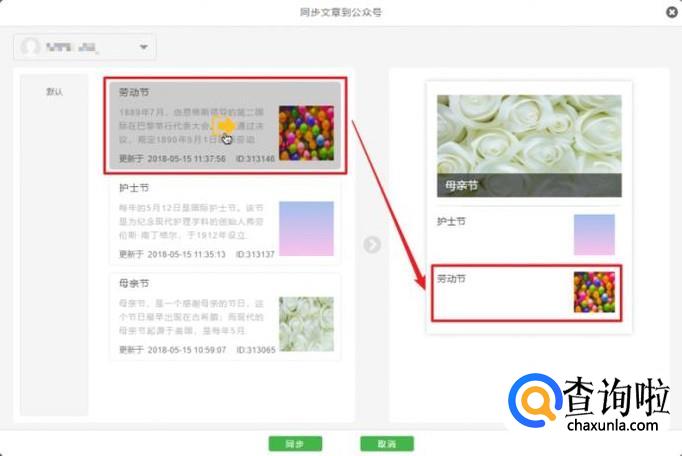Select the 劳动节 article card
The width and height of the screenshot is (682, 456).
[x=224, y=125]
